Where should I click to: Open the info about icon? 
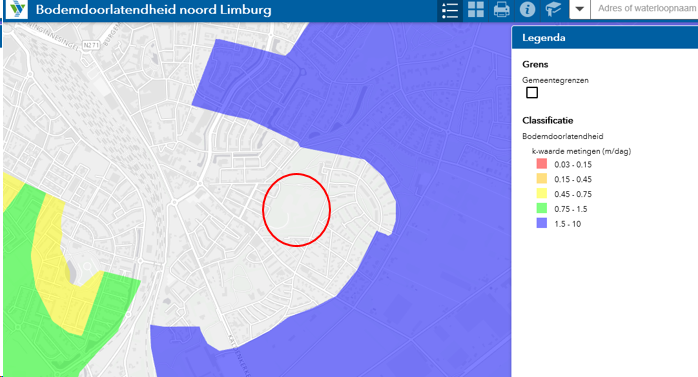[528, 9]
